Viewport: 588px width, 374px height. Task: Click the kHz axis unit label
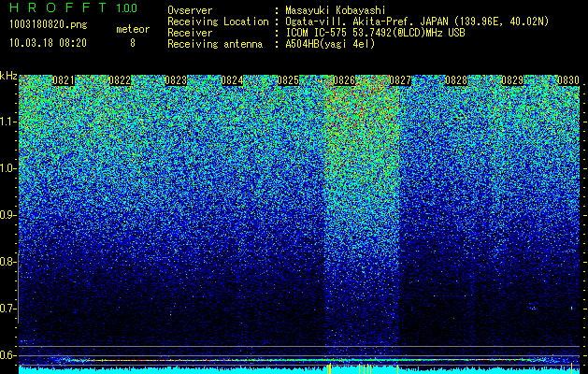pyautogui.click(x=8, y=76)
